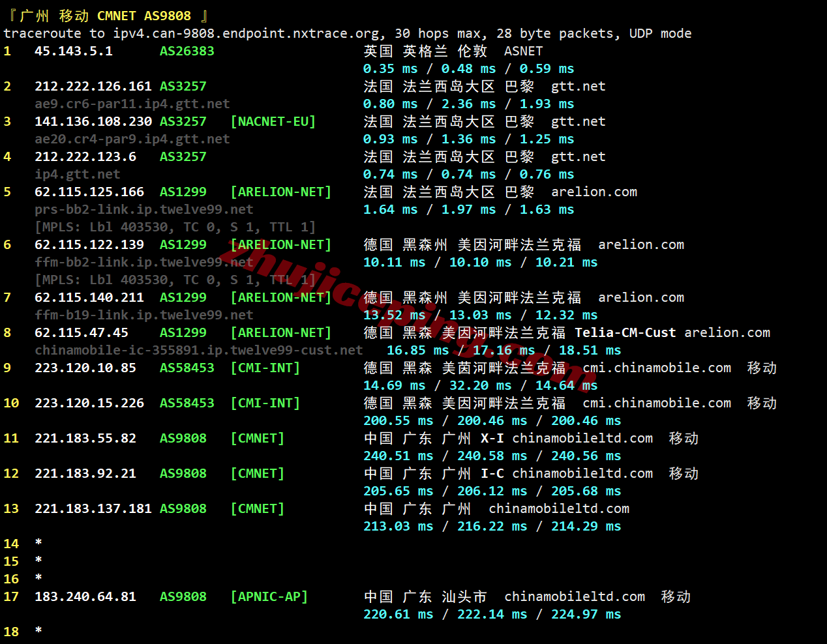Viewport: 827px width, 644px height.
Task: Select IP 223.120.15.226 on hop 10
Action: coord(89,403)
